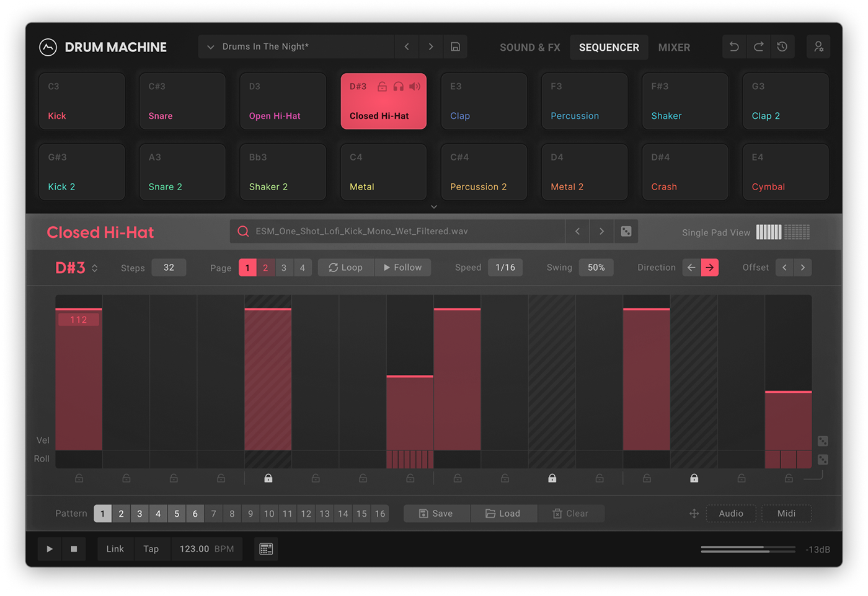Randomize the Roll row with its dice icon
The width and height of the screenshot is (868, 596).
823,459
